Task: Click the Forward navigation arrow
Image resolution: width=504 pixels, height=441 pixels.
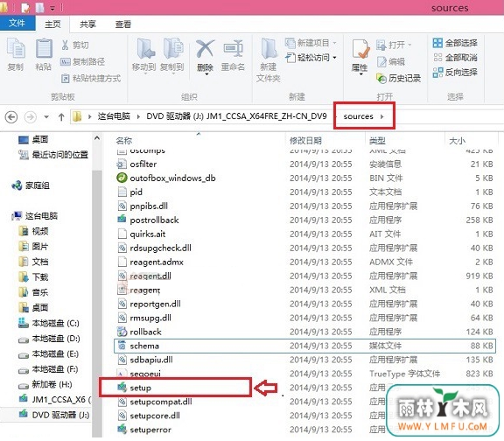Action: (31, 116)
